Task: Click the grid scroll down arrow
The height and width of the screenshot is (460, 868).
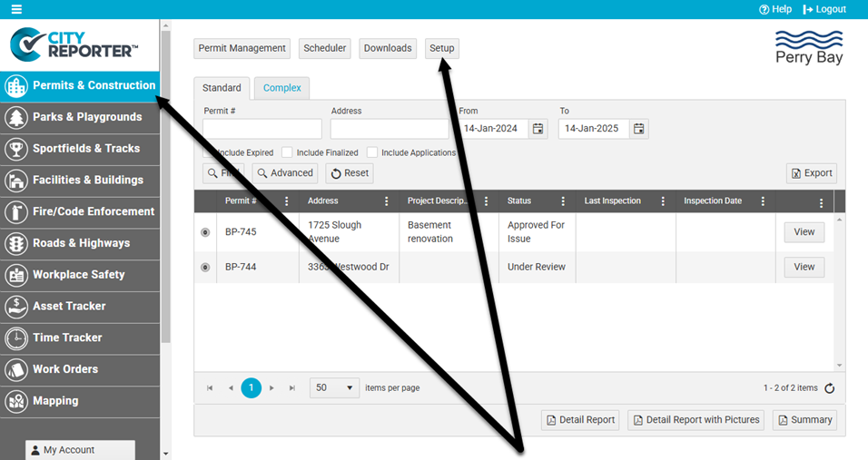Action: (x=839, y=366)
